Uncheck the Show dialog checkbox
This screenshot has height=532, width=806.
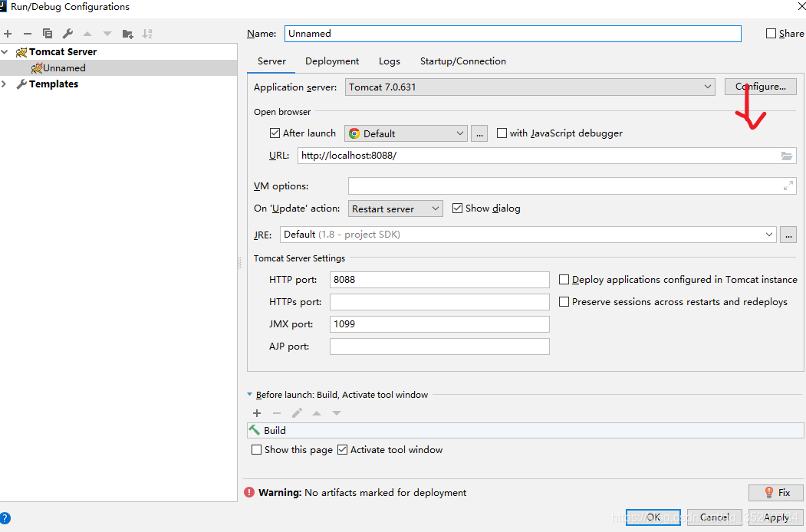(x=458, y=209)
